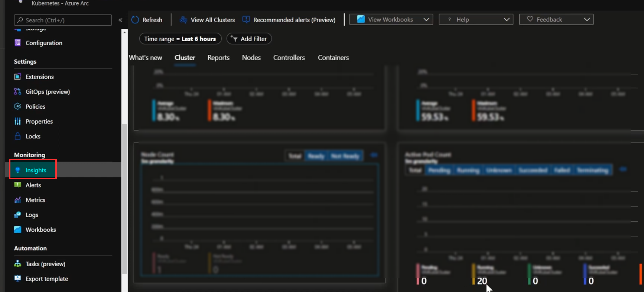Expand the View Workbooks dropdown arrow
This screenshot has height=292, width=644.
pyautogui.click(x=426, y=19)
